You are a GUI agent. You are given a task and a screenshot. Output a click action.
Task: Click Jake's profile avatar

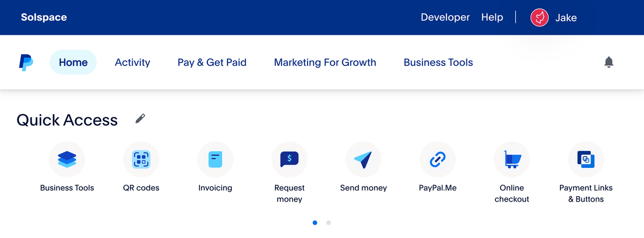(x=539, y=18)
